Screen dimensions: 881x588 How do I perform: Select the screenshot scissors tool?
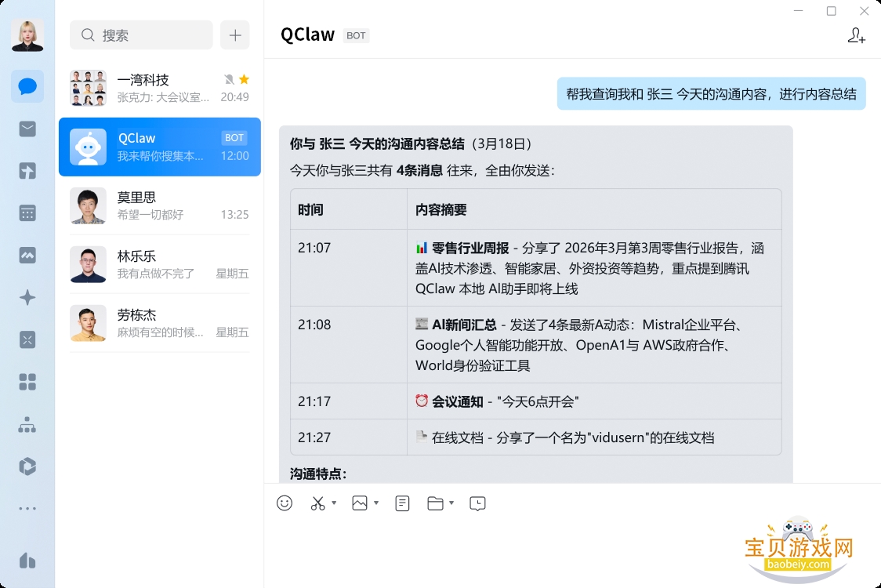(x=317, y=503)
